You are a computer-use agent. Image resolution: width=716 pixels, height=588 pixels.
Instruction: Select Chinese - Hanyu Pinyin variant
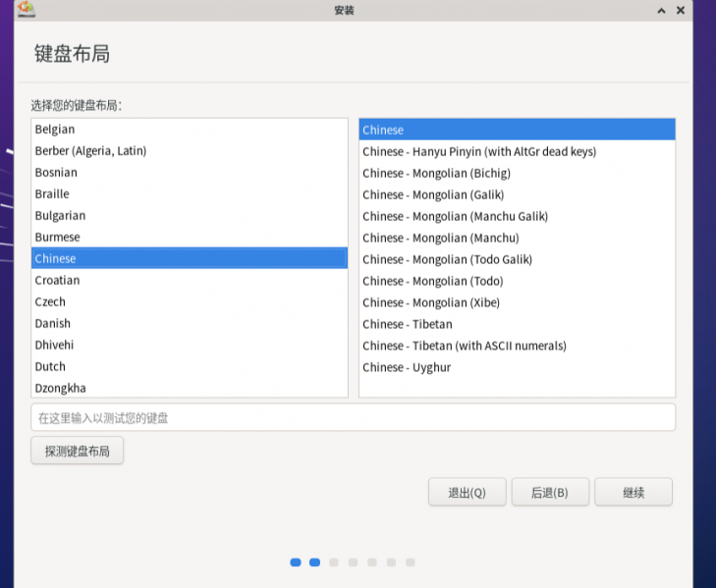pos(479,151)
